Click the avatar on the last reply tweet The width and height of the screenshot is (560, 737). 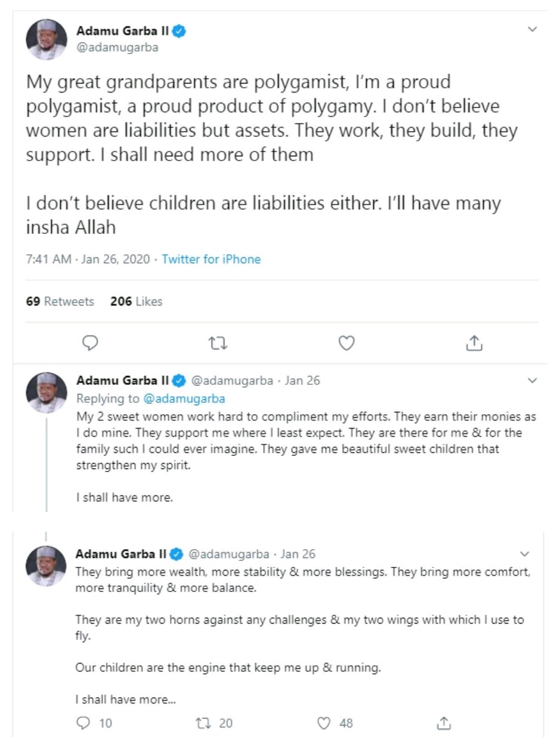46,565
